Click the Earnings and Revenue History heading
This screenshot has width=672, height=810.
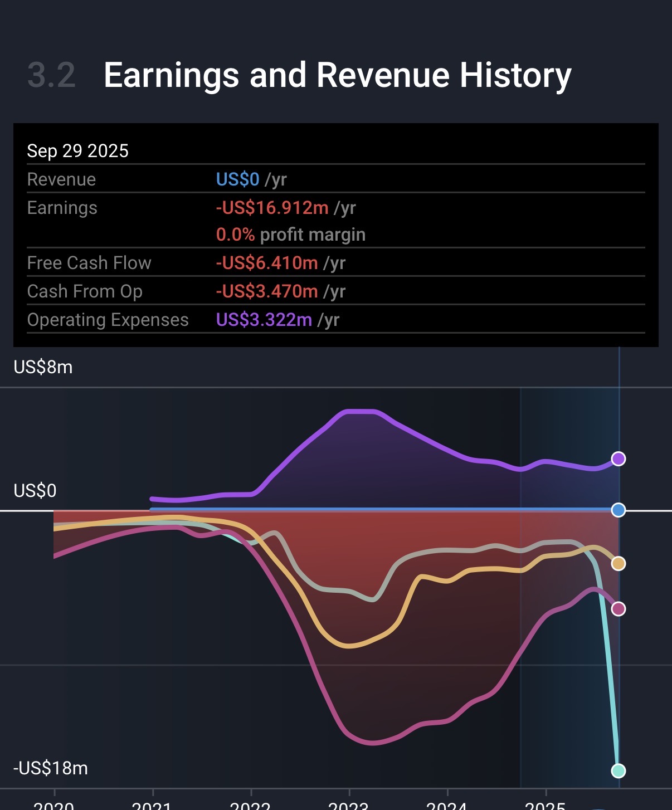point(337,75)
